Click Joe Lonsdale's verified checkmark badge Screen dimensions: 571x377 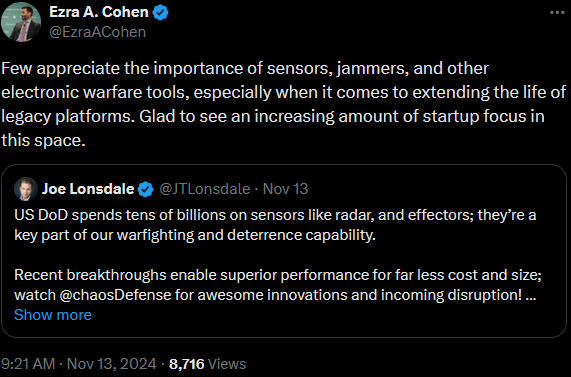[x=146, y=189]
